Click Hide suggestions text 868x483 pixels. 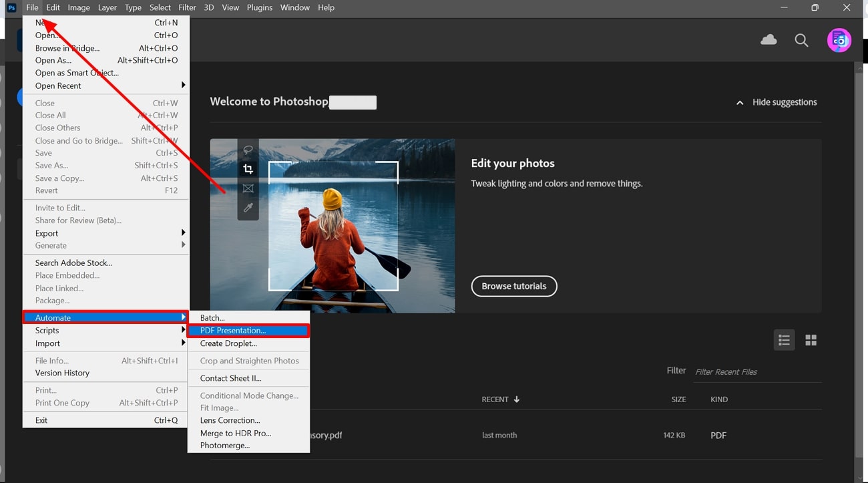tap(785, 102)
